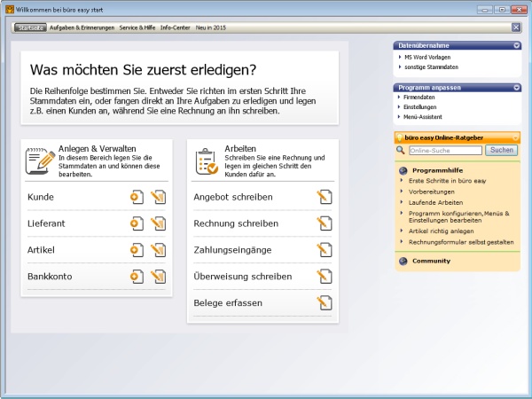The width and height of the screenshot is (532, 399).
Task: Click the Kunde row label
Action: pos(41,197)
